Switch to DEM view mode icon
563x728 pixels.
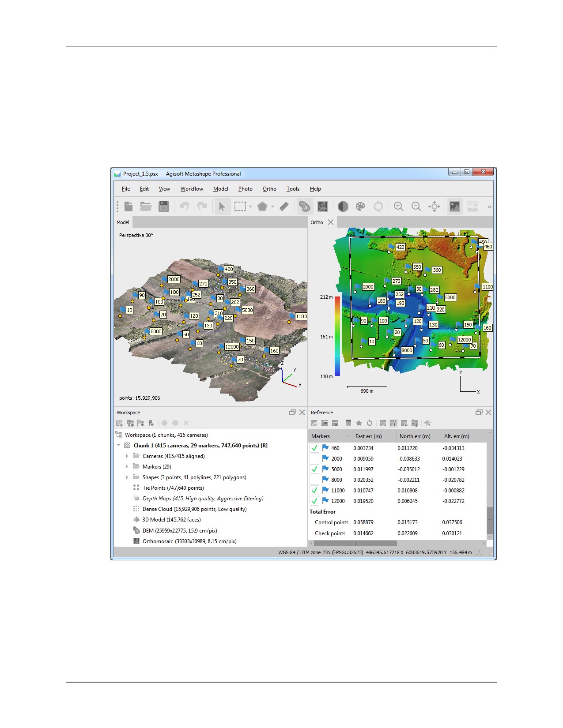(304, 206)
